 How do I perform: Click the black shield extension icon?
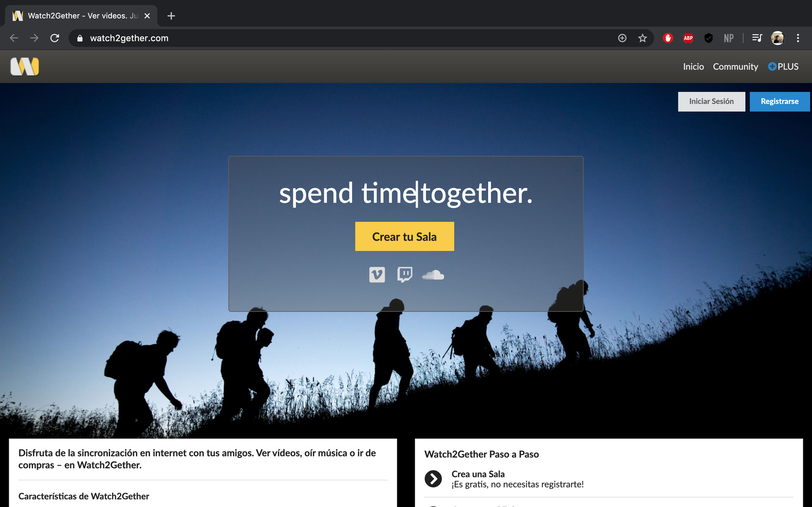tap(708, 38)
